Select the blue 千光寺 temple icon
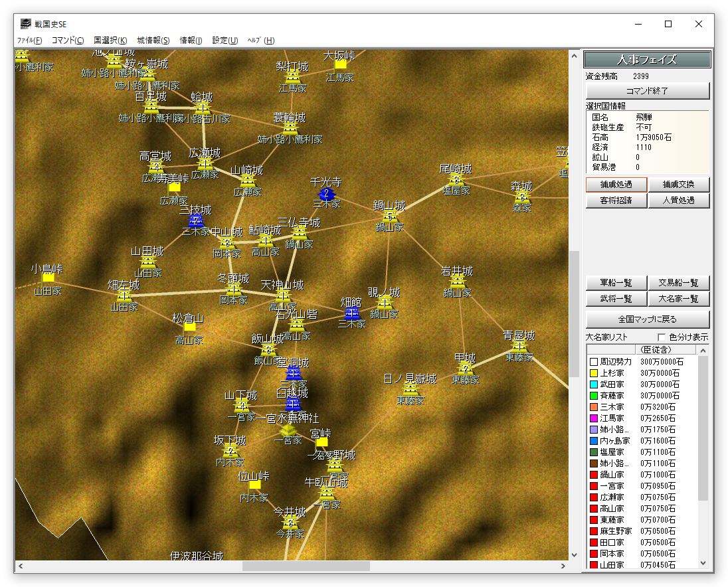728x587 pixels. 326,193
